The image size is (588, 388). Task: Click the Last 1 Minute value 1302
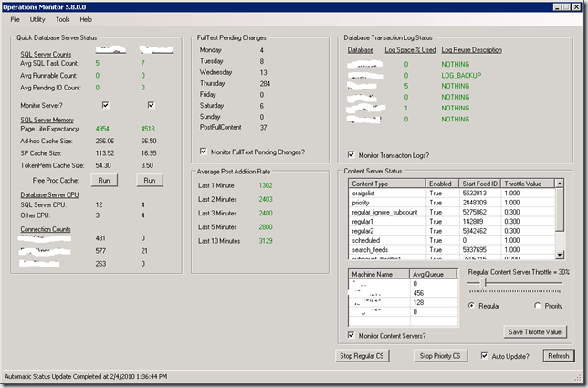[266, 185]
